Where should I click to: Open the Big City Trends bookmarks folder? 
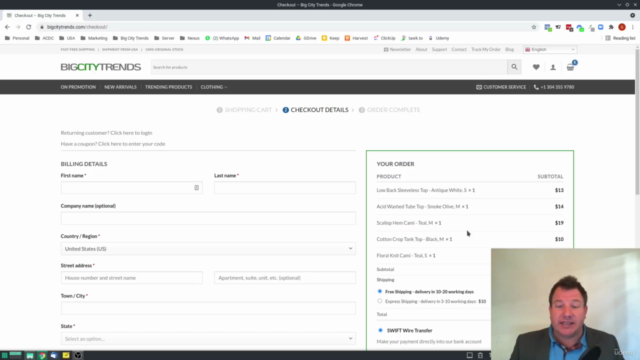point(131,38)
